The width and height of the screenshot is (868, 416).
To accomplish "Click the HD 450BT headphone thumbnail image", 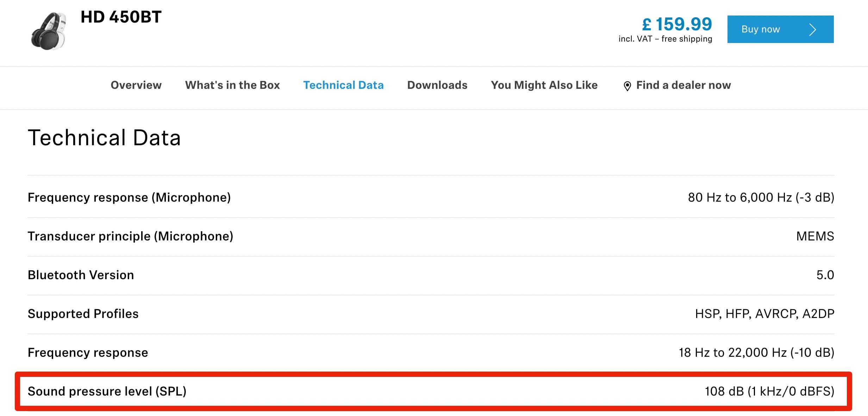I will [x=48, y=31].
